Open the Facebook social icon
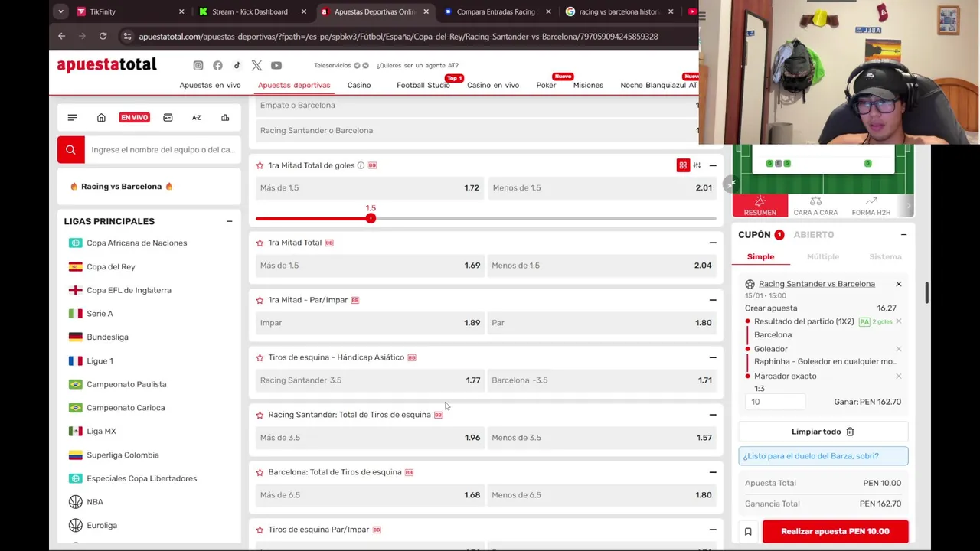Screen dimensions: 980x551 click(217, 66)
